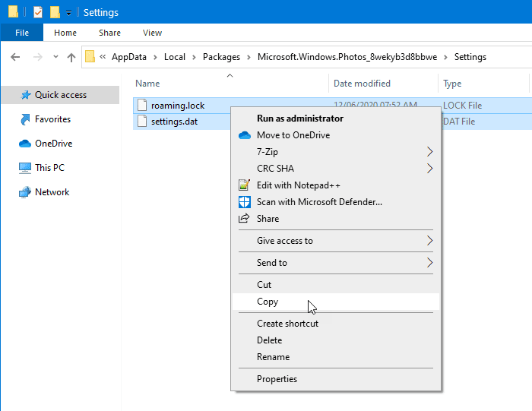Click the Network icon in sidebar
The height and width of the screenshot is (411, 532).
point(24,192)
